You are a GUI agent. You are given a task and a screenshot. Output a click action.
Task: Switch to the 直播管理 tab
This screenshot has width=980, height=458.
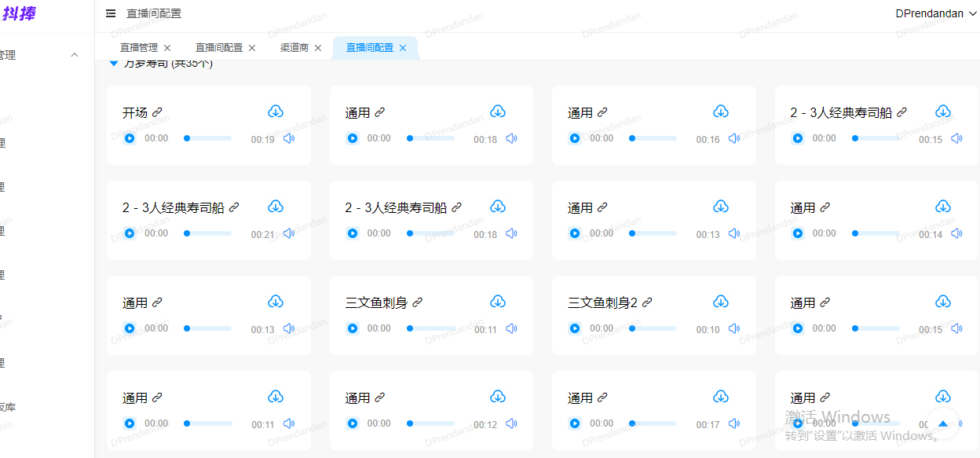pyautogui.click(x=138, y=47)
